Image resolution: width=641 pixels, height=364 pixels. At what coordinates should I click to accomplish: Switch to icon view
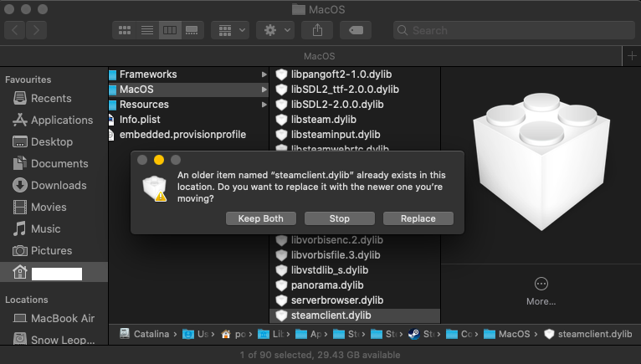tap(125, 30)
